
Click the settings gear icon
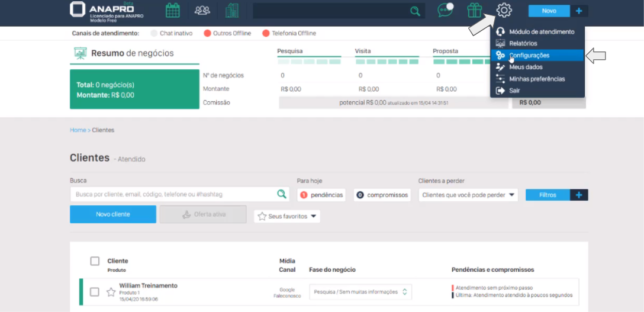504,11
